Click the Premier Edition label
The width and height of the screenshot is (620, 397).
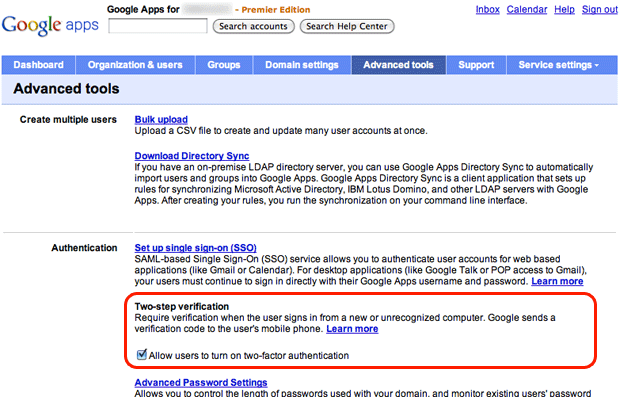276,9
